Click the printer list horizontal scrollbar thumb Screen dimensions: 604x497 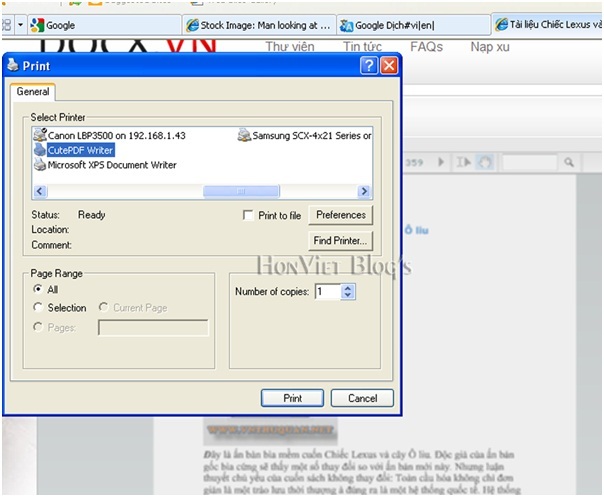point(241,191)
